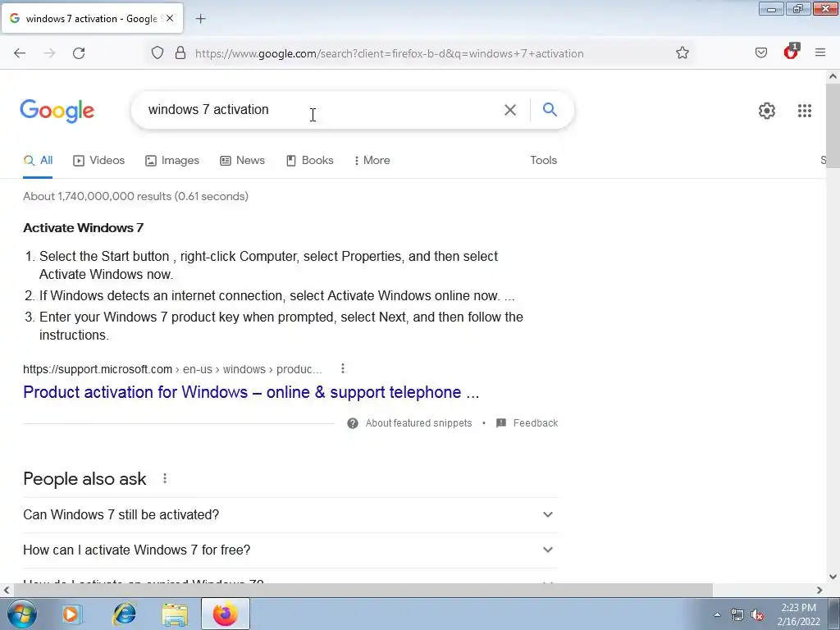840x630 pixels.
Task: Open the shield tracking protection icon
Action: pyautogui.click(x=157, y=53)
